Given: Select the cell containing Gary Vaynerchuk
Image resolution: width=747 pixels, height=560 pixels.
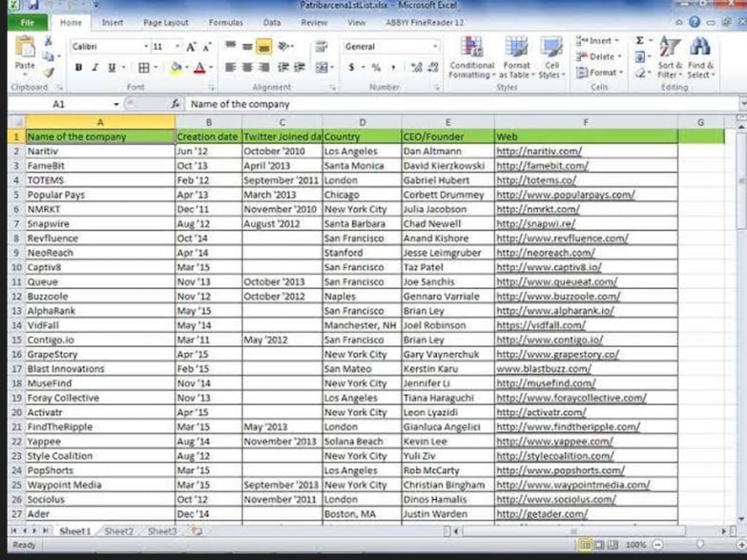Looking at the screenshot, I should 447,354.
